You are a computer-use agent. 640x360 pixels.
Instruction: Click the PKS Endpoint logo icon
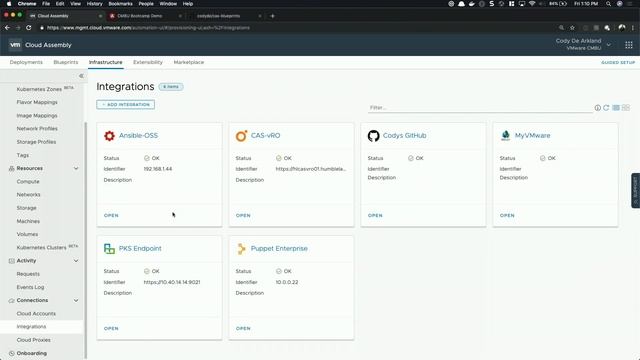[109, 249]
